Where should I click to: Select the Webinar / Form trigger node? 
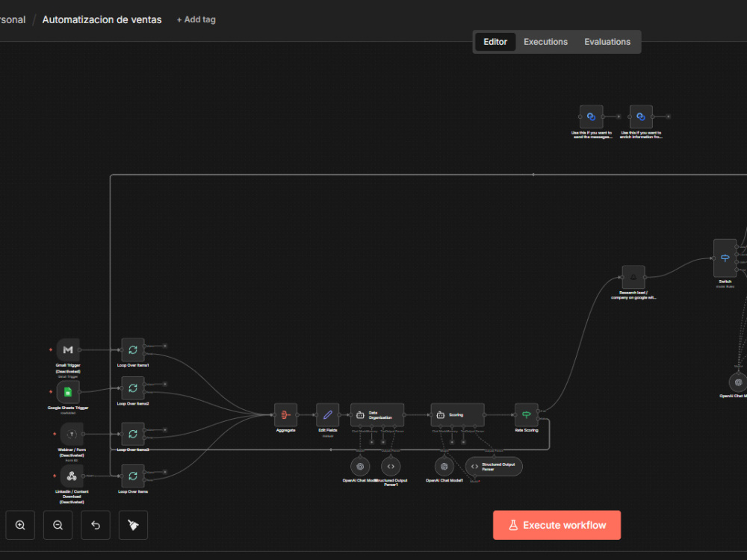[72, 434]
